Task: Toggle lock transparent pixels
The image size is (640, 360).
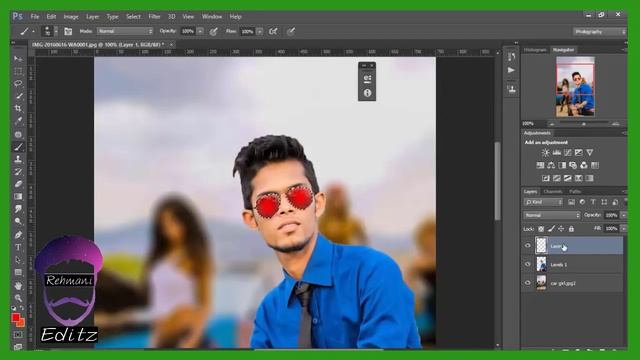Action: click(x=541, y=229)
